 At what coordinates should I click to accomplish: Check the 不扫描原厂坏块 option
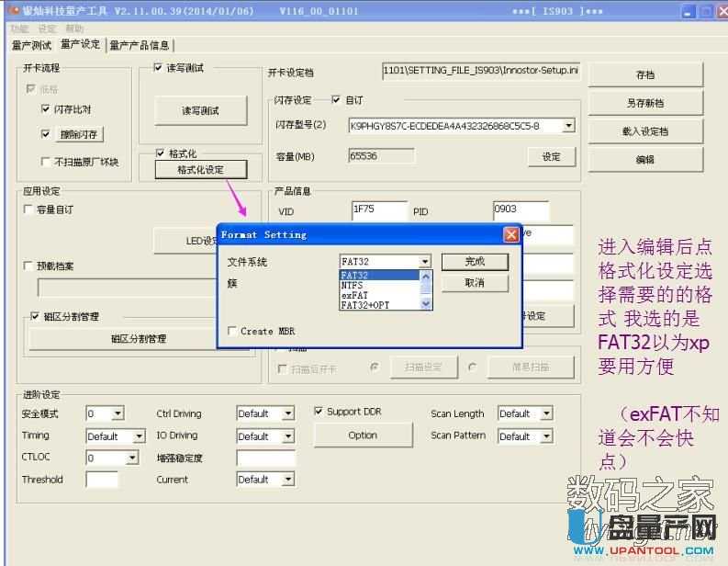(46, 163)
